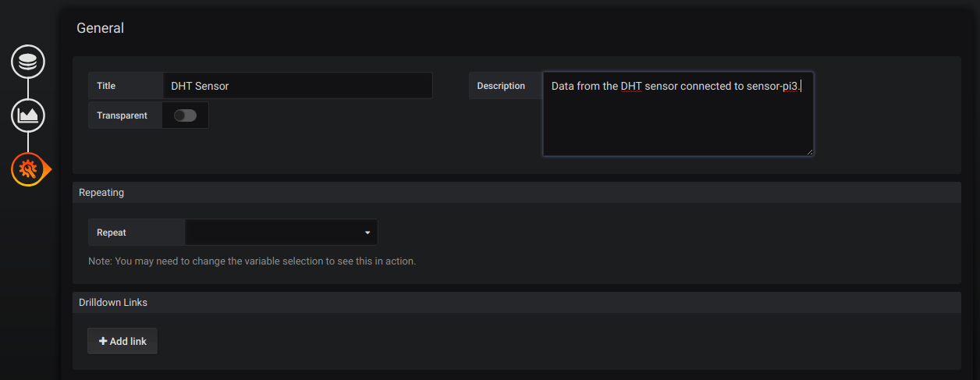Select the General settings gear icon
The width and height of the screenshot is (980, 380).
(x=28, y=169)
